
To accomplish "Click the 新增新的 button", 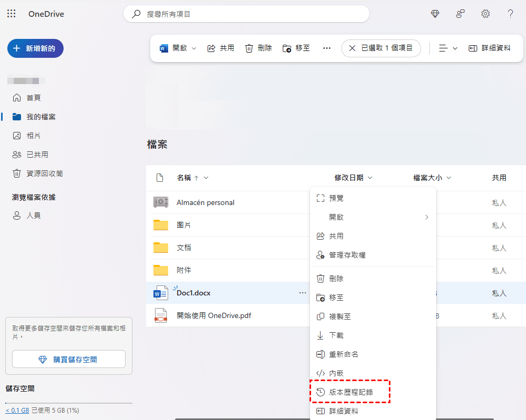I will coord(35,48).
